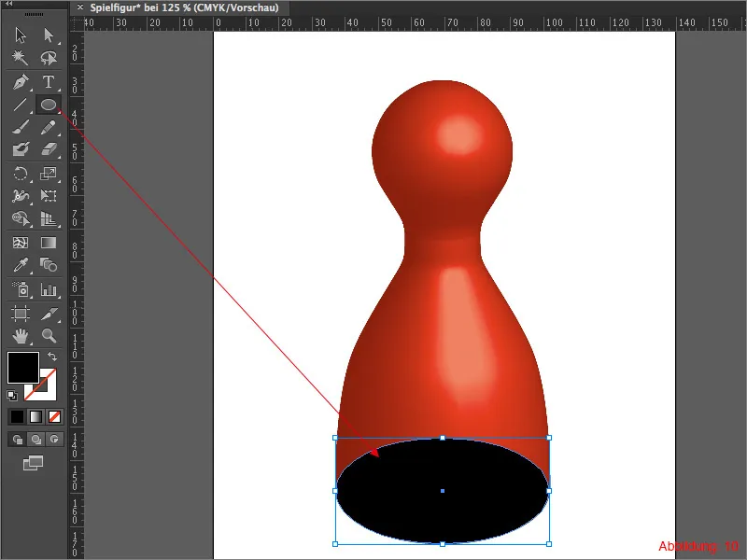The width and height of the screenshot is (747, 560).
Task: Activate the Column Graph tool
Action: tap(49, 289)
